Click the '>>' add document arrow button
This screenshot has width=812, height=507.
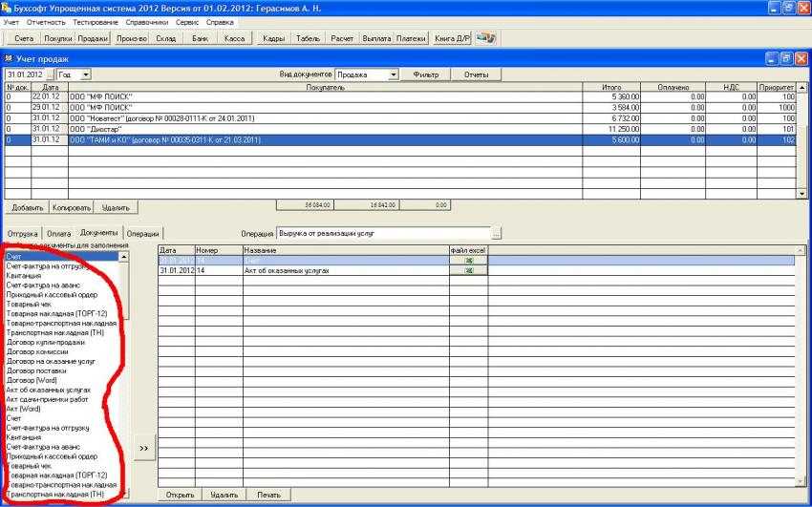click(143, 447)
